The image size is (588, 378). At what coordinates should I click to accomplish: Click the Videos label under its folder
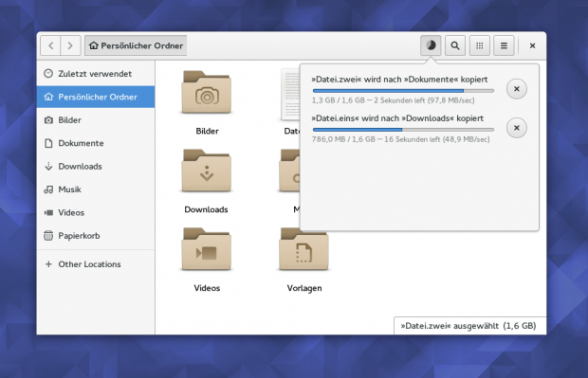pos(207,288)
